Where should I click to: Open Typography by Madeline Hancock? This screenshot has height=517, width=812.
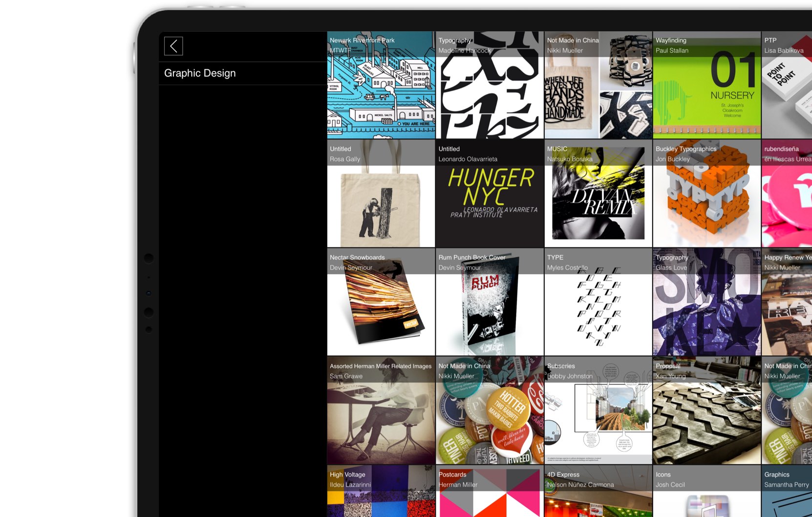pyautogui.click(x=490, y=85)
